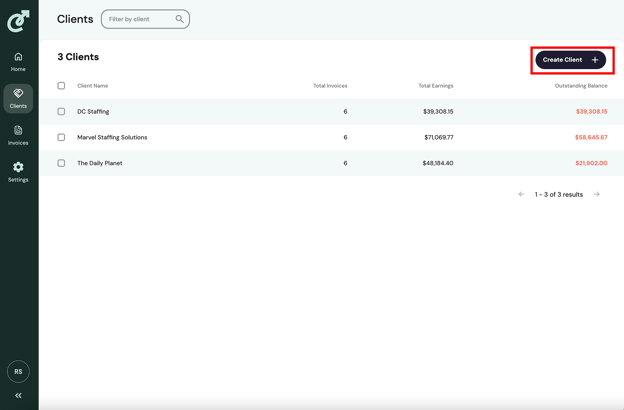Sort by Outstanding Balance column header
The width and height of the screenshot is (624, 410).
pos(581,86)
